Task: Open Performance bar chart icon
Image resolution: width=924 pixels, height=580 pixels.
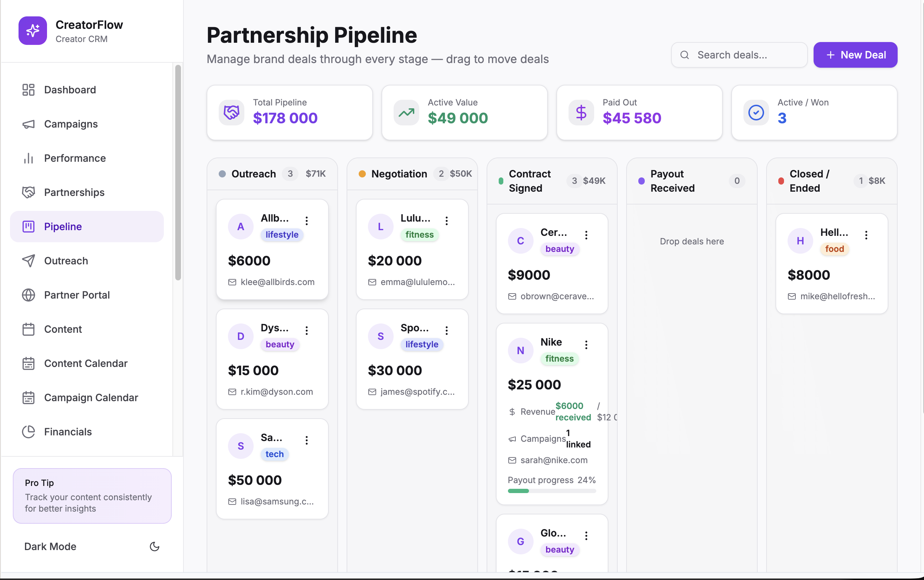Action: tap(28, 158)
